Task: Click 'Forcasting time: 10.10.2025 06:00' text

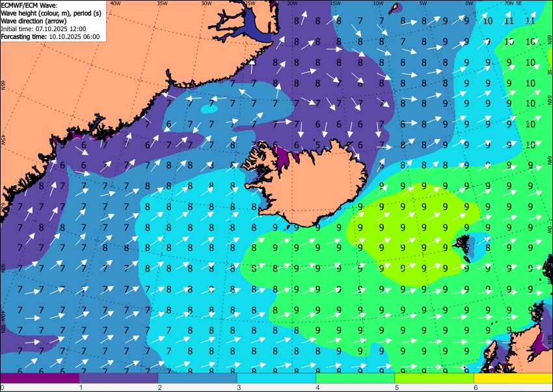Action: click(51, 36)
